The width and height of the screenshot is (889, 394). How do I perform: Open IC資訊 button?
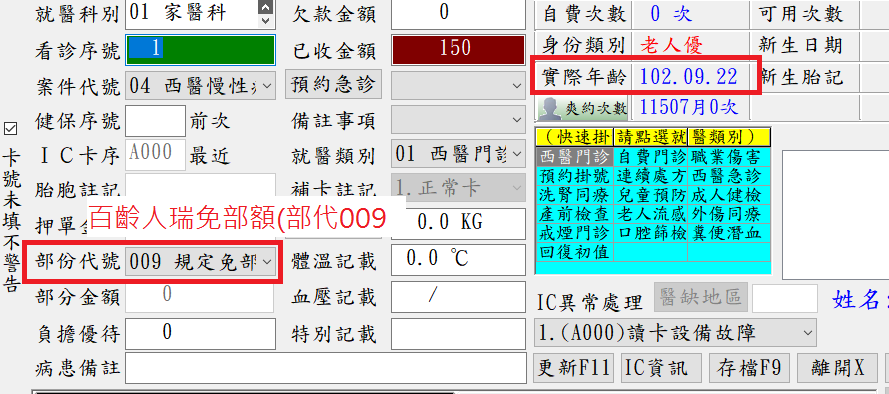[661, 368]
